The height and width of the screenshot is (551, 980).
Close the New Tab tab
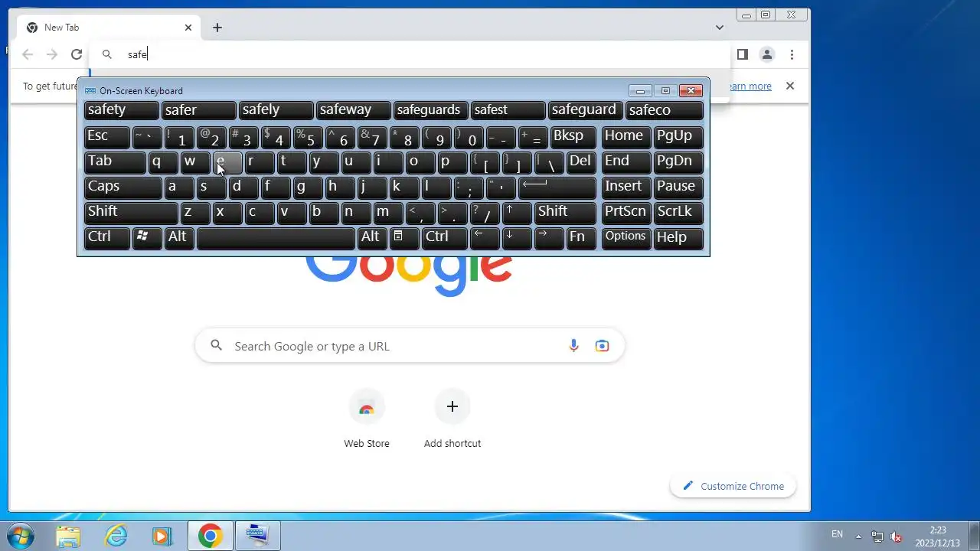(188, 28)
